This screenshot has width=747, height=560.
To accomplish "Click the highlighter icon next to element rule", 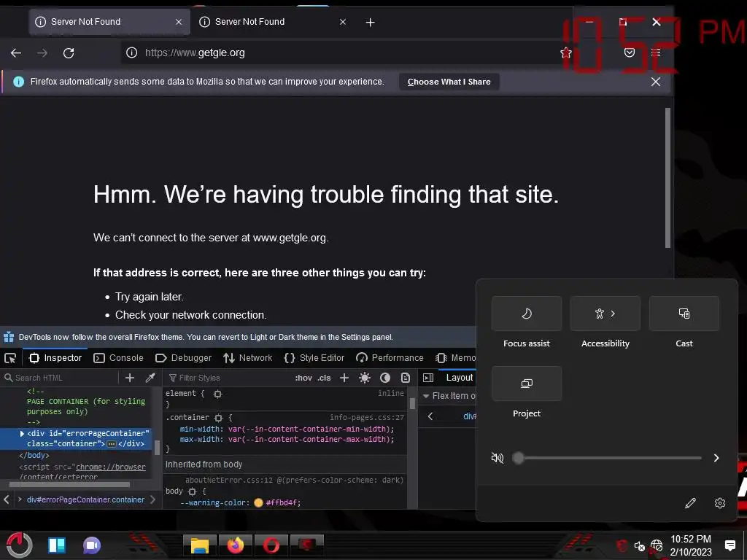I will (217, 394).
